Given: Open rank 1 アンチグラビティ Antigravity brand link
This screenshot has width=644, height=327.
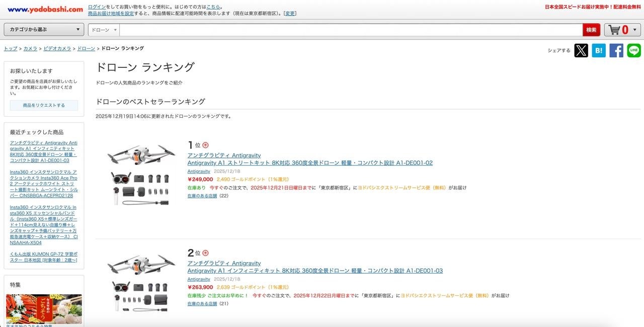Looking at the screenshot, I should [224, 155].
